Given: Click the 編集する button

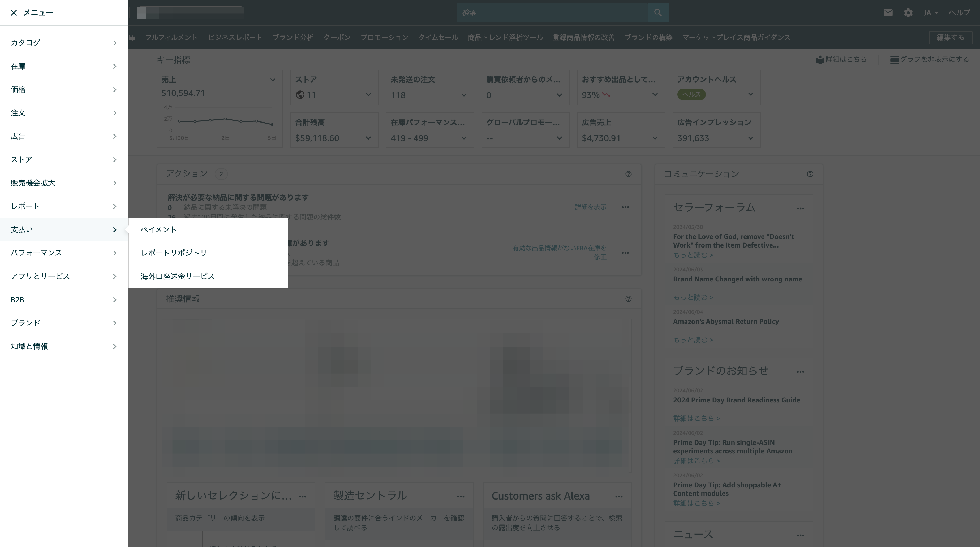Looking at the screenshot, I should [x=950, y=37].
